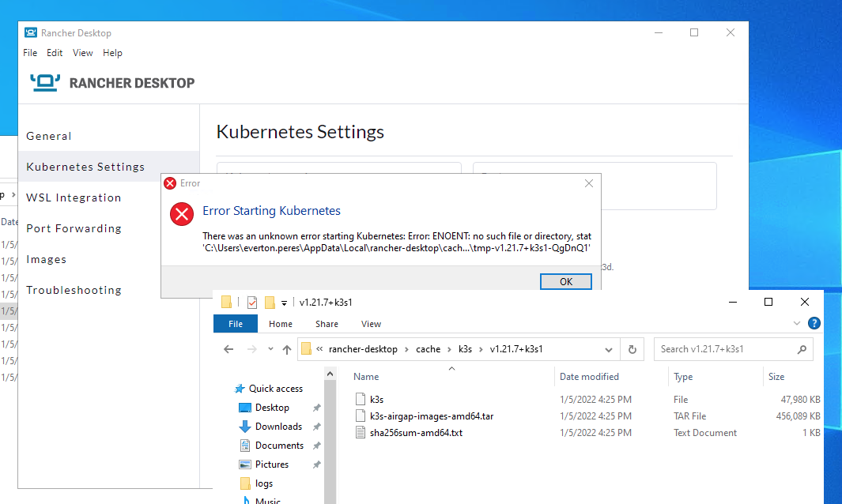
Task: Click the Rancher Desktop title bar icon
Action: [31, 32]
